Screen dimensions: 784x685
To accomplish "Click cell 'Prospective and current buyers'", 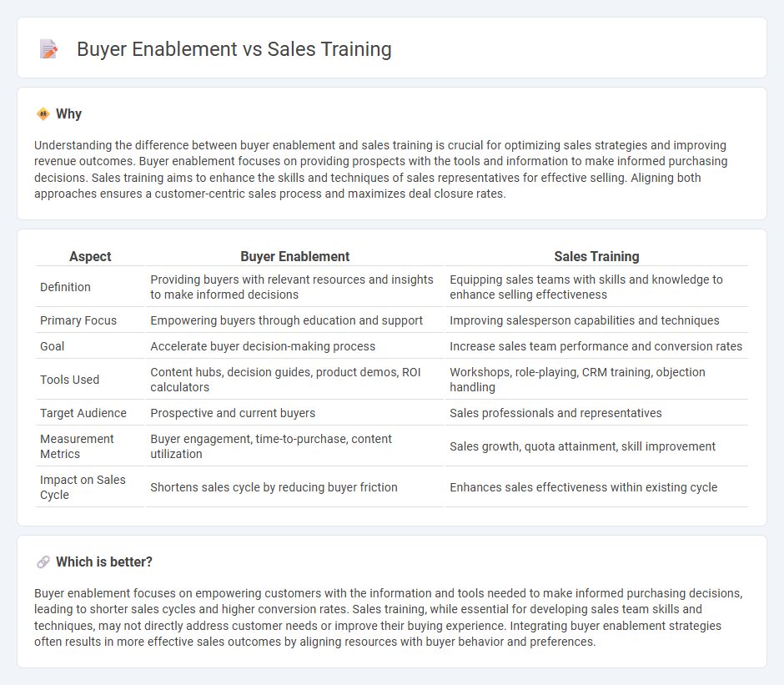I will tap(294, 413).
